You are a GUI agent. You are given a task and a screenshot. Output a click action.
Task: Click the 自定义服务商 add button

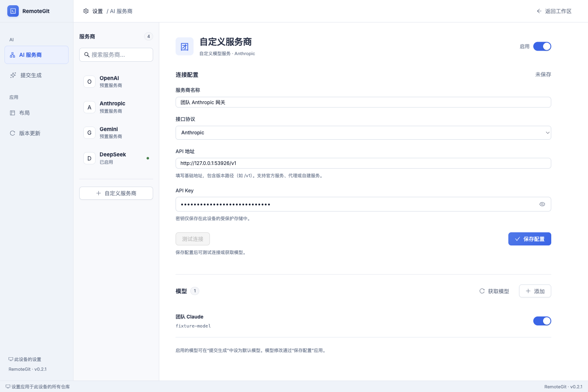116,193
